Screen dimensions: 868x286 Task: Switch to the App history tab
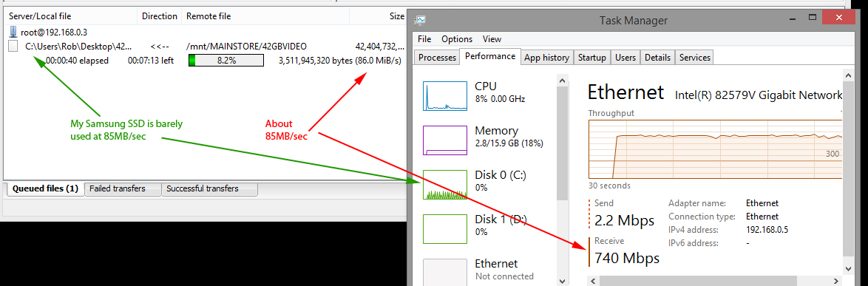click(546, 58)
